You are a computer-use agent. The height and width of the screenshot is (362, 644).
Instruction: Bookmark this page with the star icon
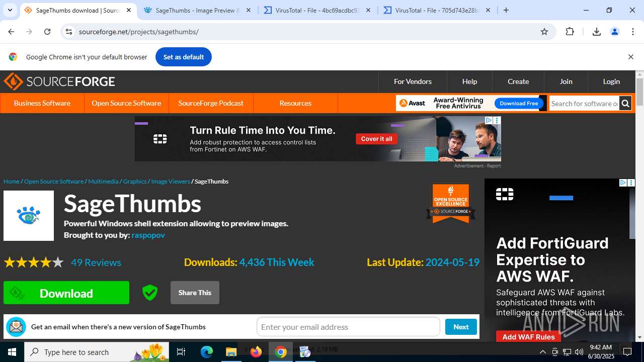(544, 32)
